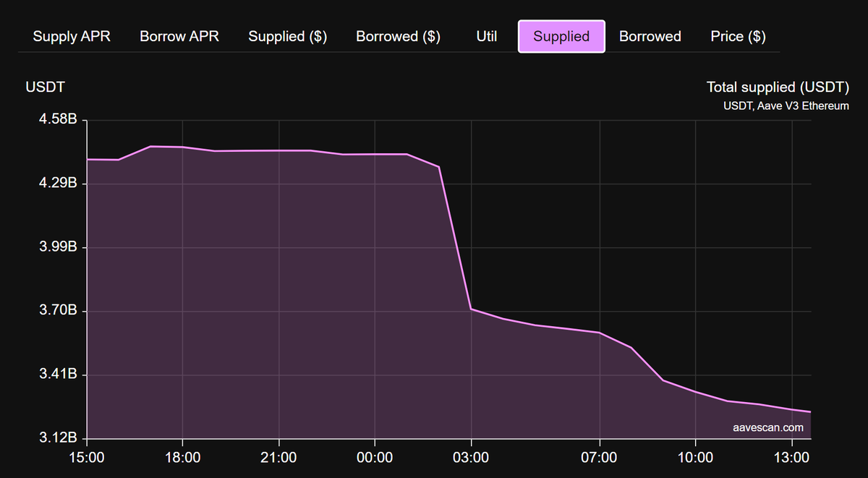
Task: Select the Price ($) tab
Action: click(739, 36)
